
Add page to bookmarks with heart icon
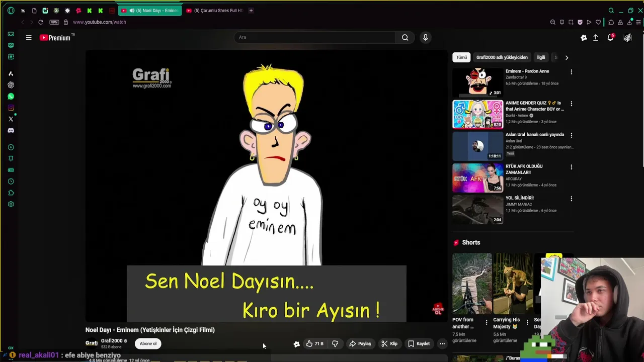click(x=598, y=22)
